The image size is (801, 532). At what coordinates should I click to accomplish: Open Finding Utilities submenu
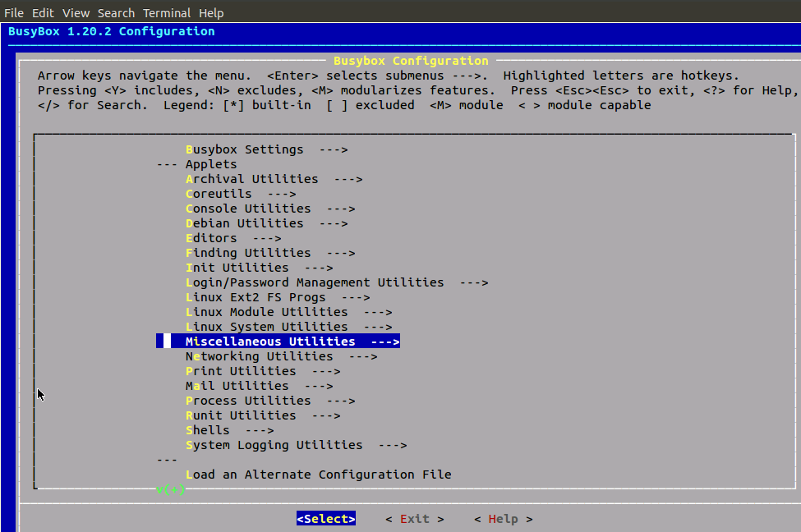(x=270, y=253)
